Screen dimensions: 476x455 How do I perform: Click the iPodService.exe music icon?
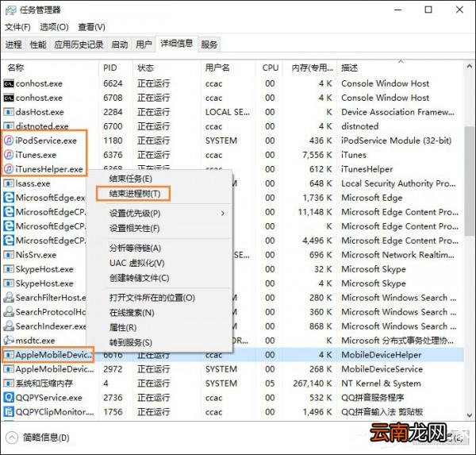[9, 141]
